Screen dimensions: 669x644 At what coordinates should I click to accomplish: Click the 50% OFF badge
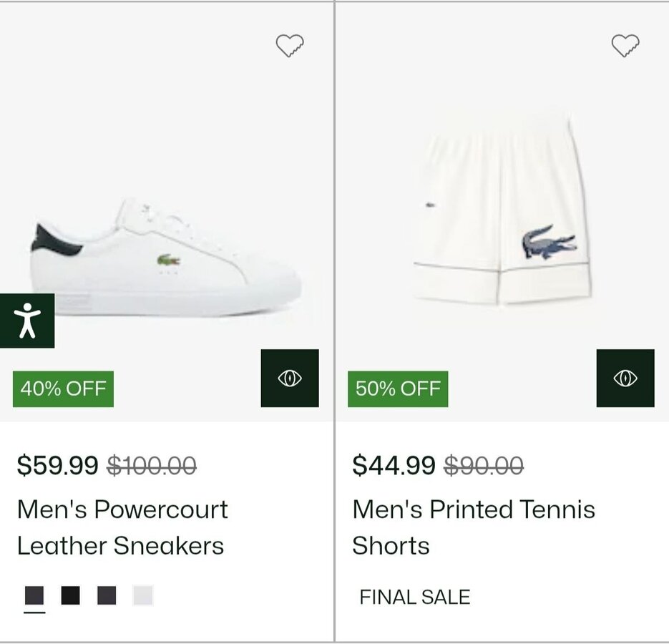coord(398,389)
